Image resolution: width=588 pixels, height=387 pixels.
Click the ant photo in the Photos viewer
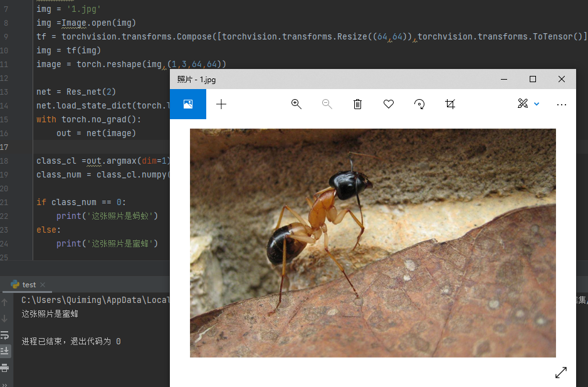click(373, 243)
